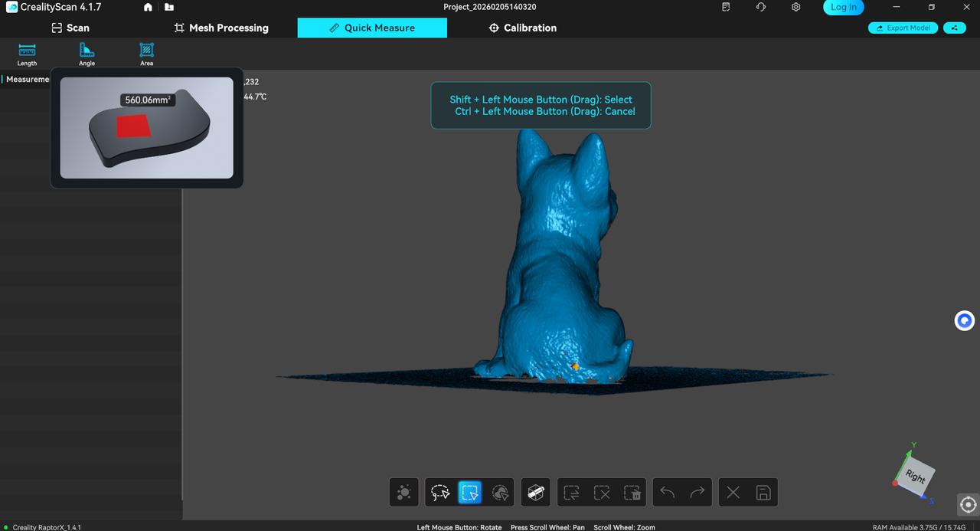
Task: Toggle point cloud display mode
Action: tap(404, 493)
